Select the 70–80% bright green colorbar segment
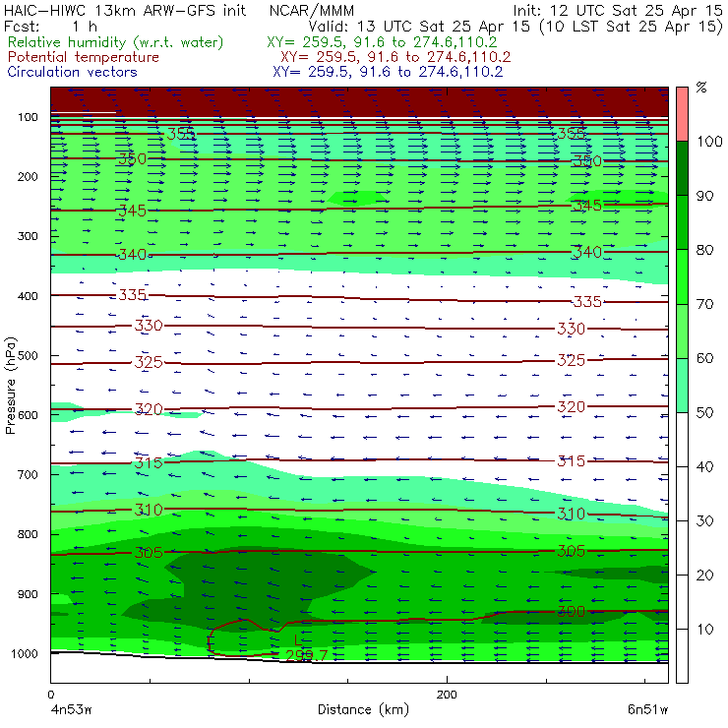This screenshot has width=728, height=728. (682, 276)
